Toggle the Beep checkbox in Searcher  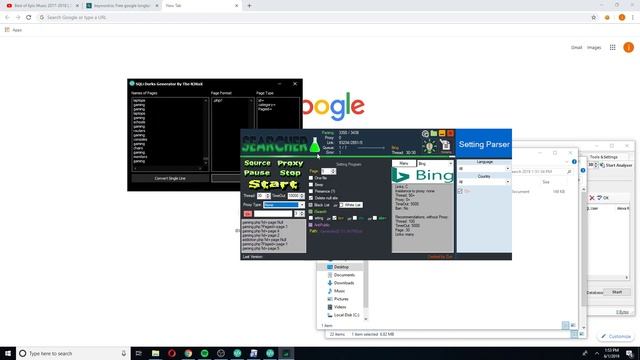311,184
